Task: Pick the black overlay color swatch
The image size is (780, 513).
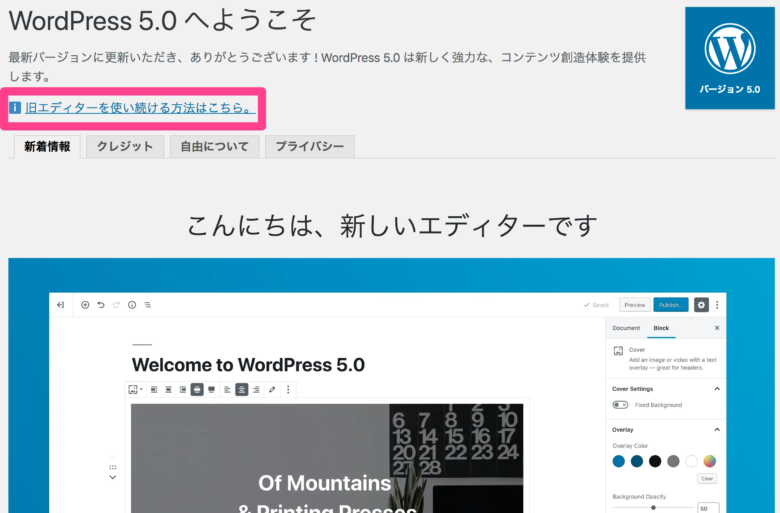Action: coord(655,461)
